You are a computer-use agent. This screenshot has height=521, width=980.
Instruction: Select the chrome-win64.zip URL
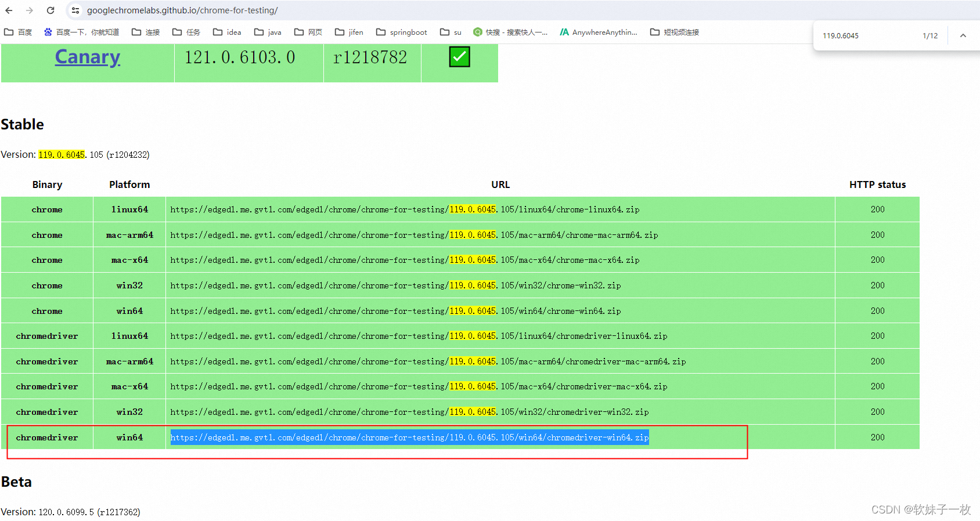(x=395, y=311)
